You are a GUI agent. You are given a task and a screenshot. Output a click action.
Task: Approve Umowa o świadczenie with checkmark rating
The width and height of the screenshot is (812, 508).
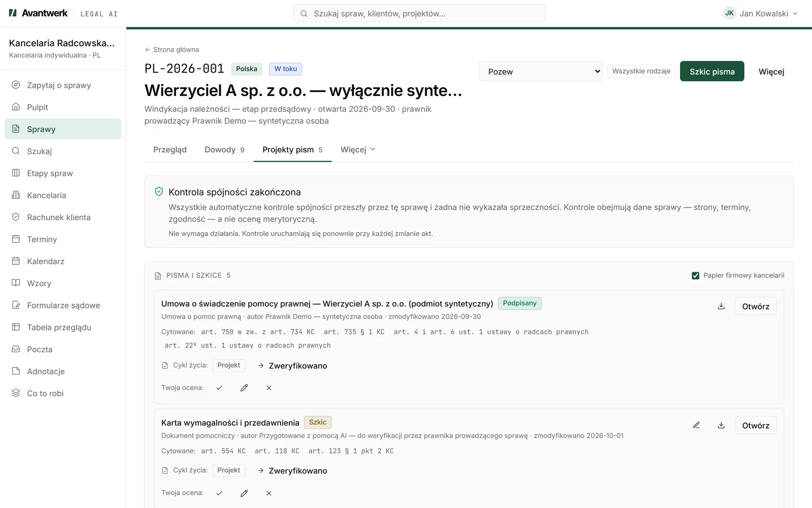[x=219, y=388]
